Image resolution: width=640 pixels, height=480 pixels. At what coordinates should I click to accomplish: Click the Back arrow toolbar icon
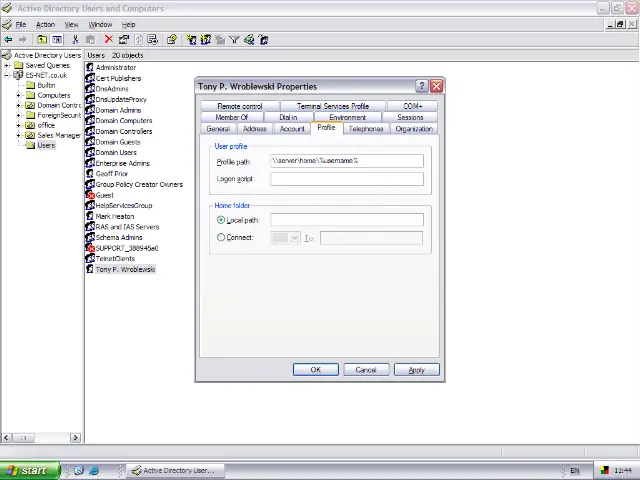click(8, 40)
